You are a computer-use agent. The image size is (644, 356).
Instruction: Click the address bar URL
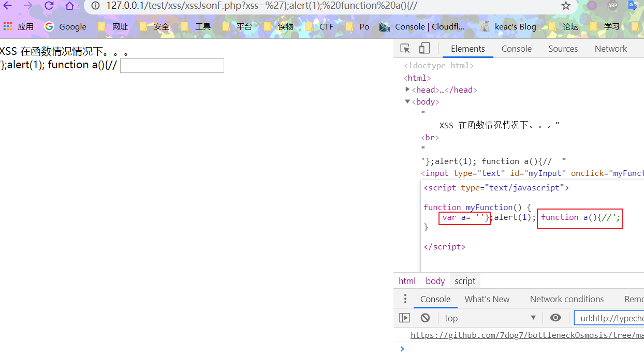pos(261,6)
